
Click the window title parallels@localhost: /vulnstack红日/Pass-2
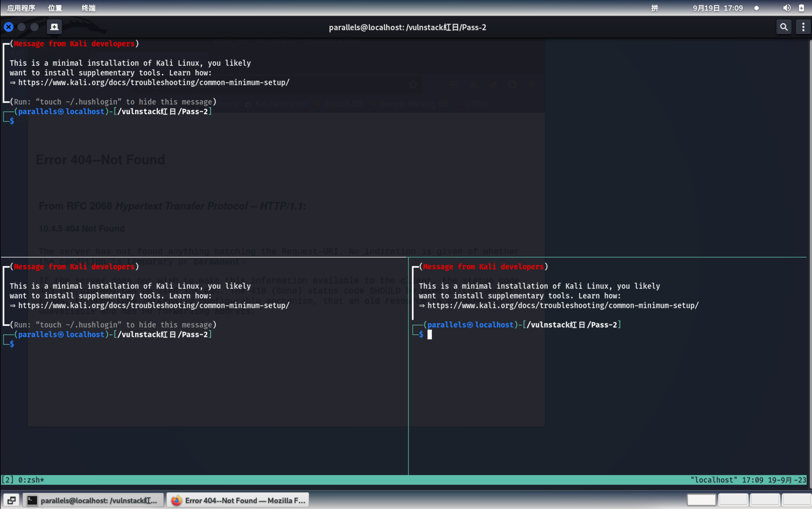tap(407, 27)
